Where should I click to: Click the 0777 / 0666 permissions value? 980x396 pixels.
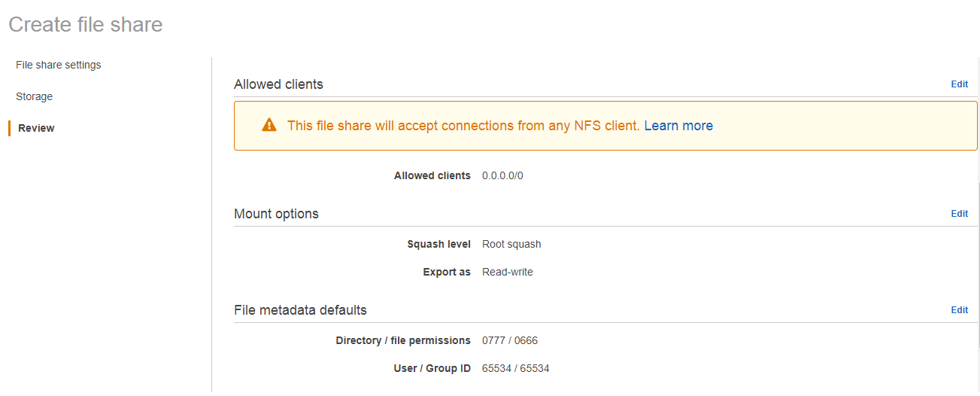coord(510,340)
